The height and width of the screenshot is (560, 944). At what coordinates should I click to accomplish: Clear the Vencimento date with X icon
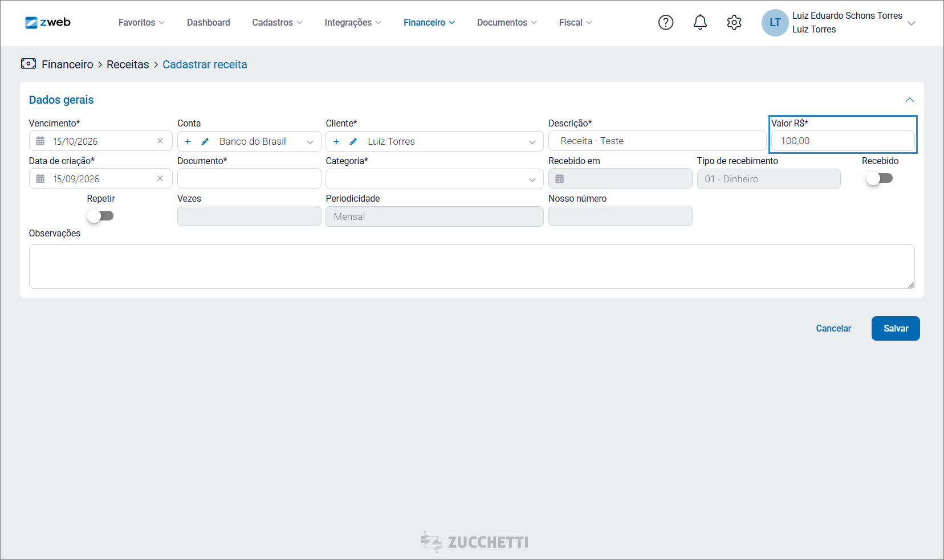pos(160,141)
